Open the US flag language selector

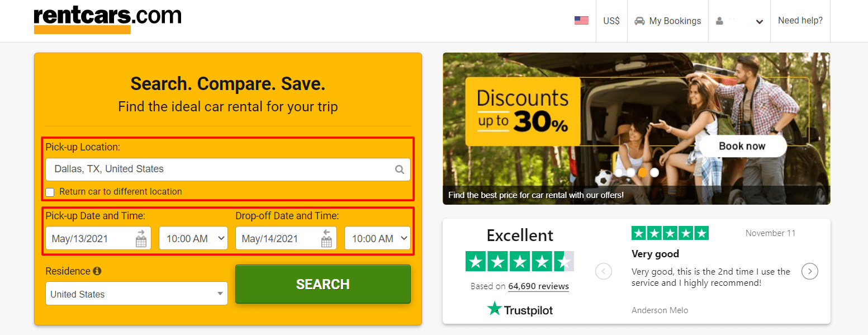pyautogui.click(x=581, y=20)
